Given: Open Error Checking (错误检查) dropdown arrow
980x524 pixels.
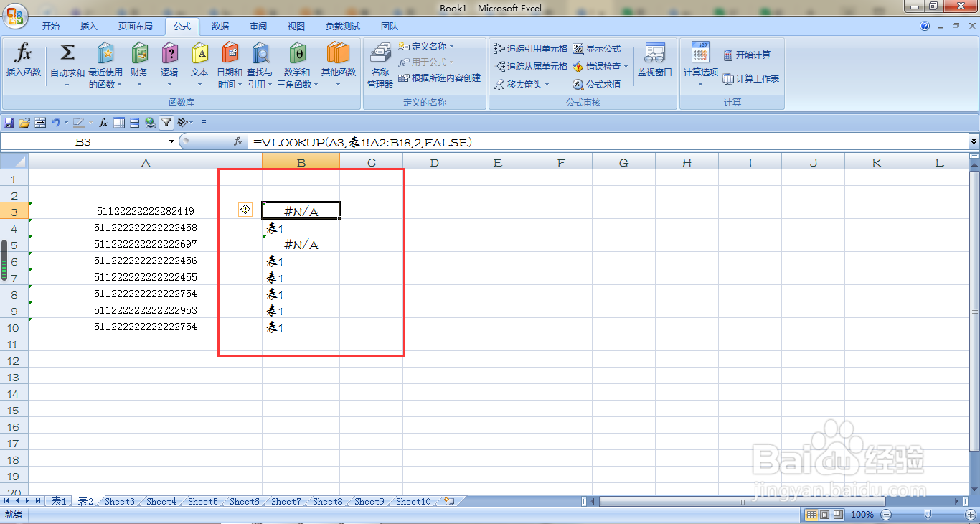Looking at the screenshot, I should pos(626,67).
